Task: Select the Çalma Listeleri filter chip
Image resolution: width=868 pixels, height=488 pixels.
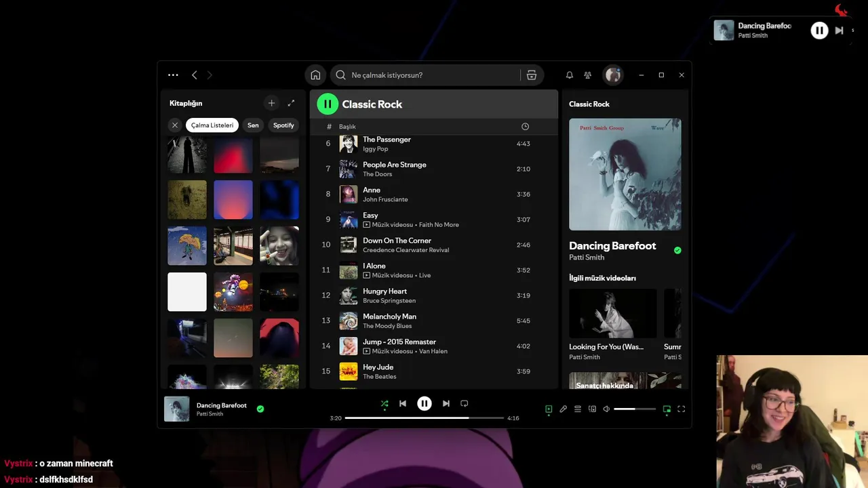Action: click(x=212, y=125)
